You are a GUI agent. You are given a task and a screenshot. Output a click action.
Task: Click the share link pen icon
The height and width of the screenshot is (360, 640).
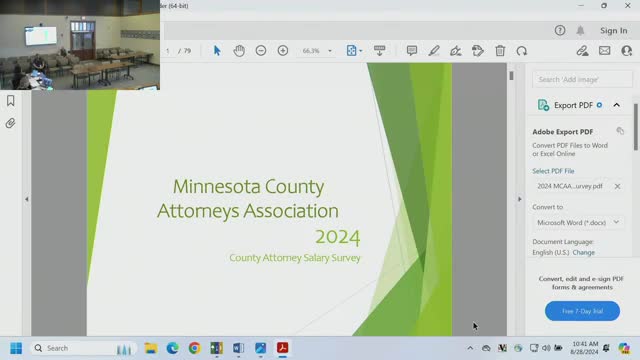(x=582, y=51)
